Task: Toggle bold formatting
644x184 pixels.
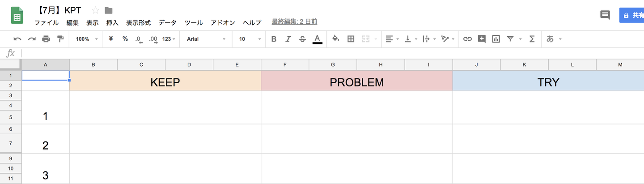Action: (x=274, y=39)
